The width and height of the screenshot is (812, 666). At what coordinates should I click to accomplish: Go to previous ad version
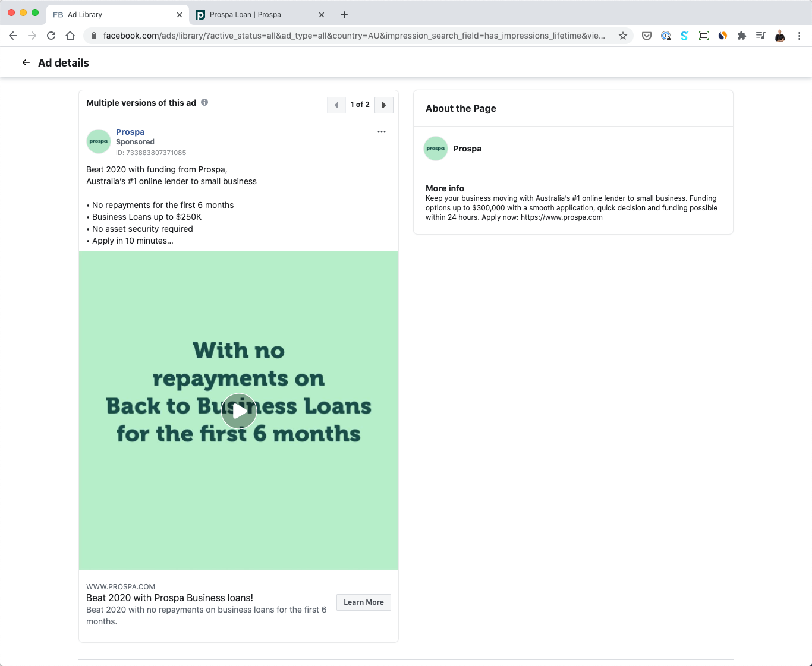pos(336,105)
